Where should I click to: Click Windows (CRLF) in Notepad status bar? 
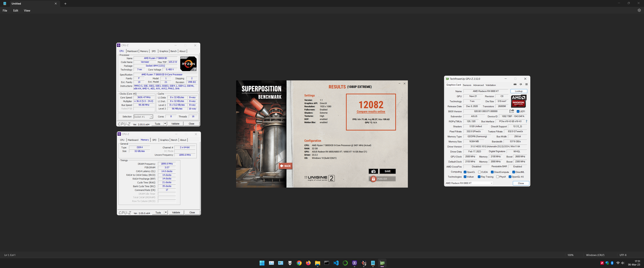pyautogui.click(x=595, y=255)
